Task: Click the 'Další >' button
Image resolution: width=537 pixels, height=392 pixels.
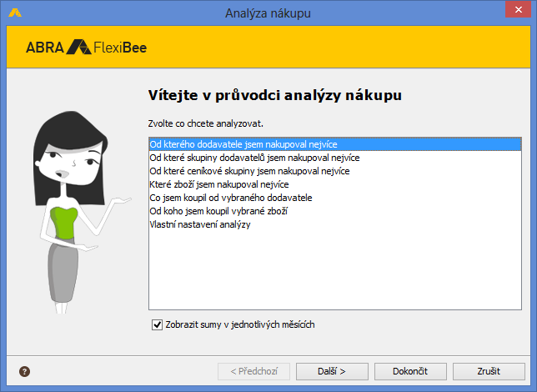Action: (x=332, y=371)
